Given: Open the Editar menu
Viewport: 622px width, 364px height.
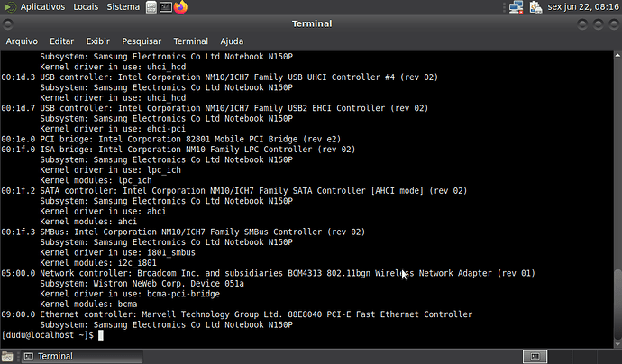Looking at the screenshot, I should pos(61,41).
